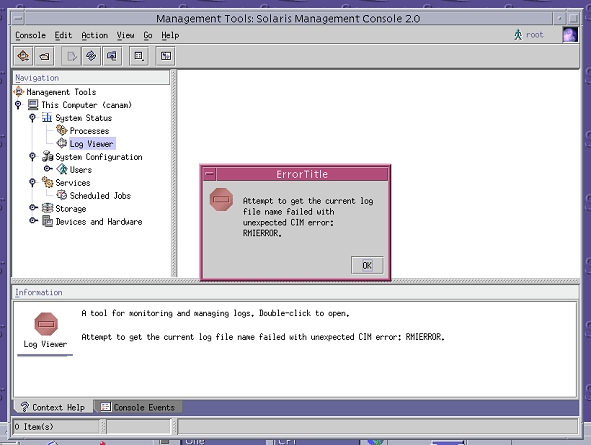Image resolution: width=591 pixels, height=445 pixels.
Task: Expand the Storage tree node
Action: tap(33, 208)
